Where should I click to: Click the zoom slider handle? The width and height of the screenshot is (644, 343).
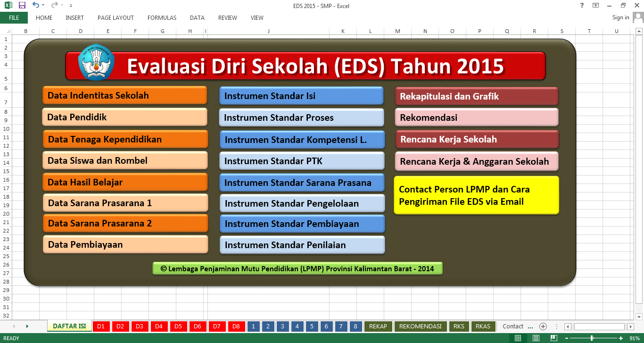(x=592, y=338)
